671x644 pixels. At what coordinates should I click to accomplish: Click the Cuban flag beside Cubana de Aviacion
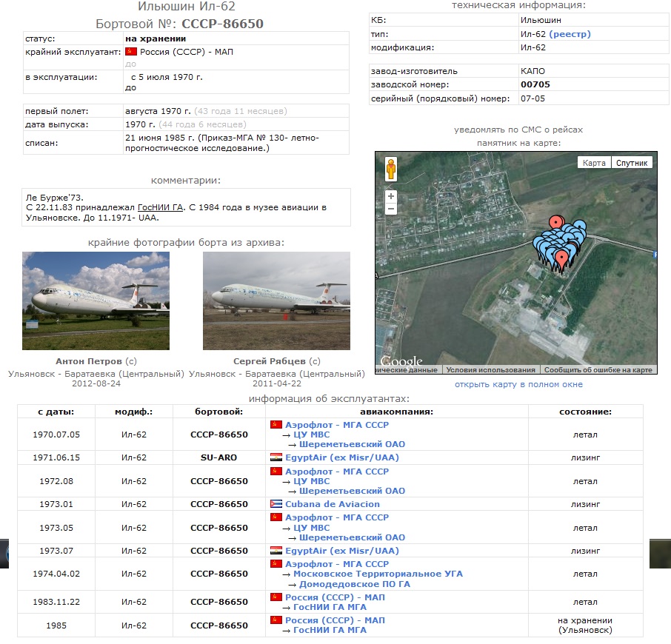coord(276,504)
